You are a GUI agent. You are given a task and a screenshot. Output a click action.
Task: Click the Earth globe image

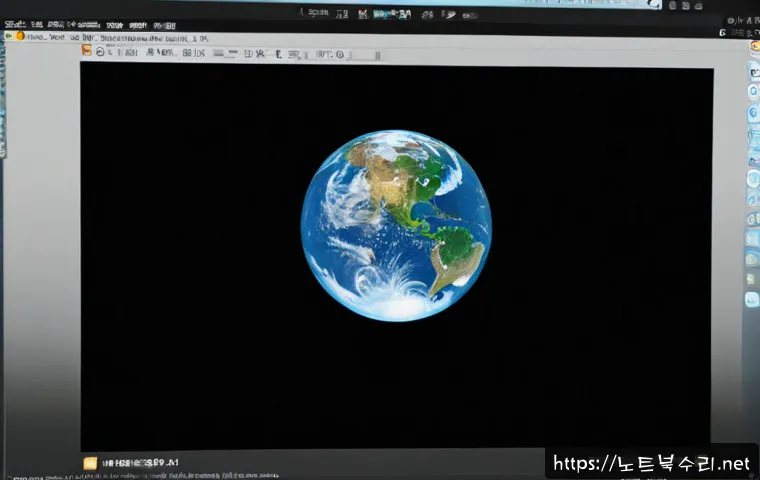396,225
